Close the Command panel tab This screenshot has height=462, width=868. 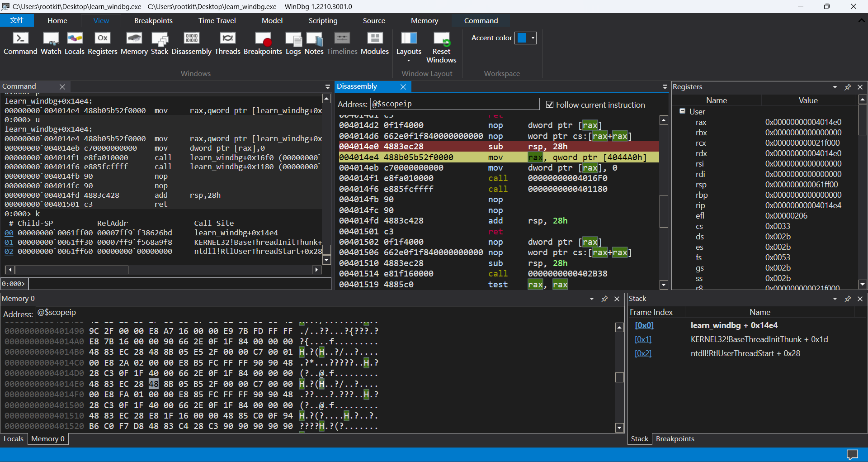pyautogui.click(x=62, y=86)
